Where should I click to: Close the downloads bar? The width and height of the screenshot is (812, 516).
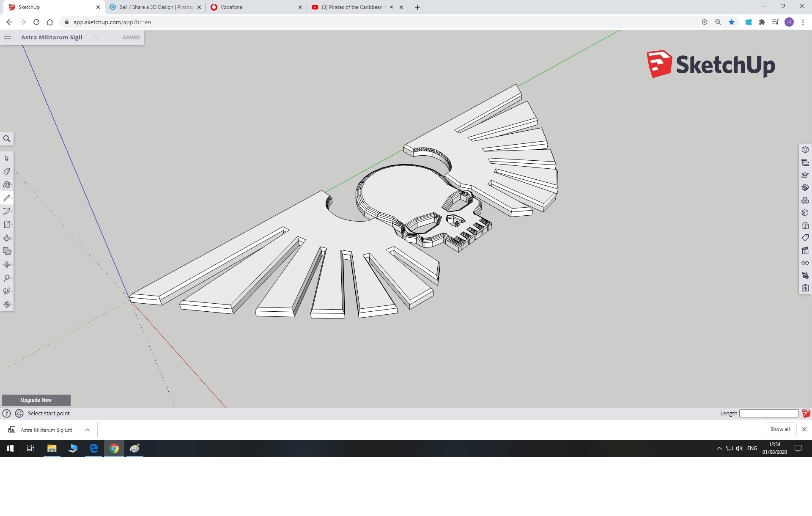pos(804,429)
